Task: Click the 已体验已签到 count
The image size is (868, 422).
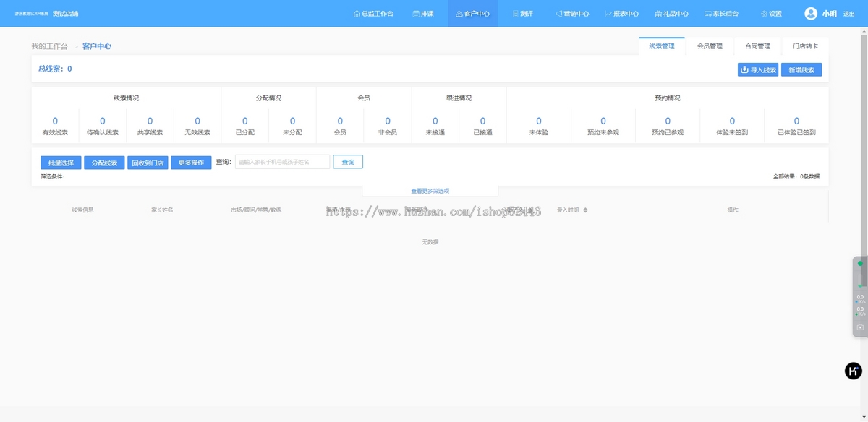Action: pyautogui.click(x=796, y=121)
